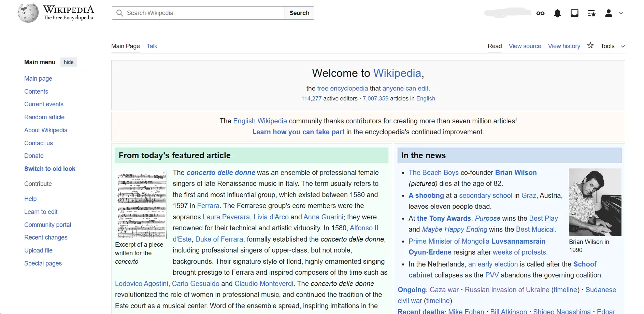Open Maybe Happy Ending link
Viewport: 644px width, 314px height.
(455, 229)
